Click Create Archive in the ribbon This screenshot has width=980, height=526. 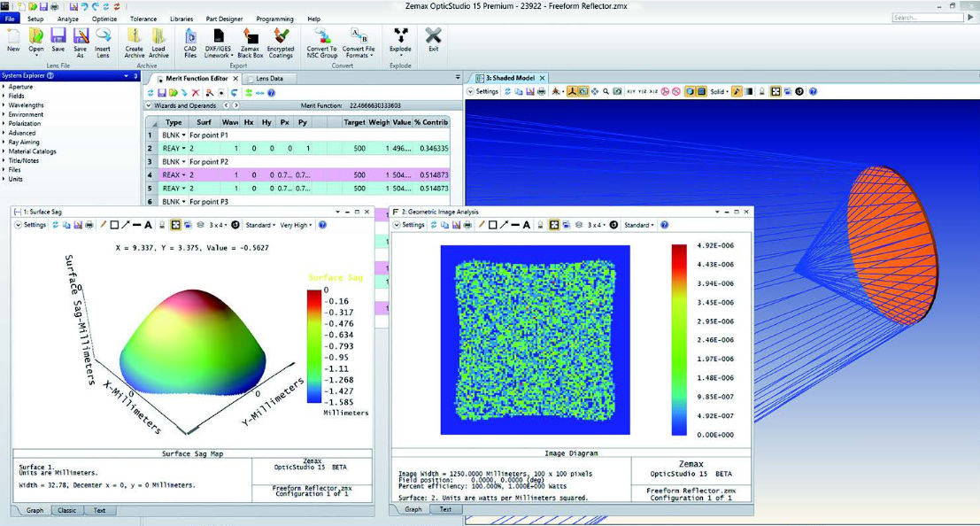click(135, 43)
